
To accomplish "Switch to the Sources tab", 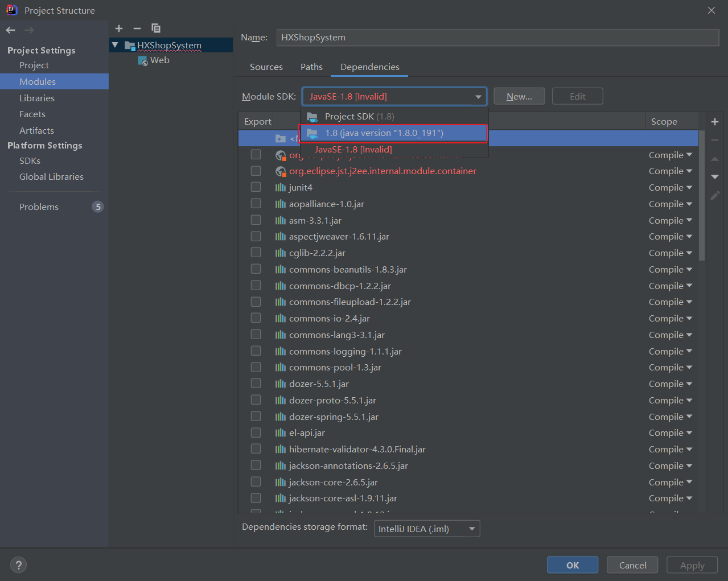I will (266, 67).
